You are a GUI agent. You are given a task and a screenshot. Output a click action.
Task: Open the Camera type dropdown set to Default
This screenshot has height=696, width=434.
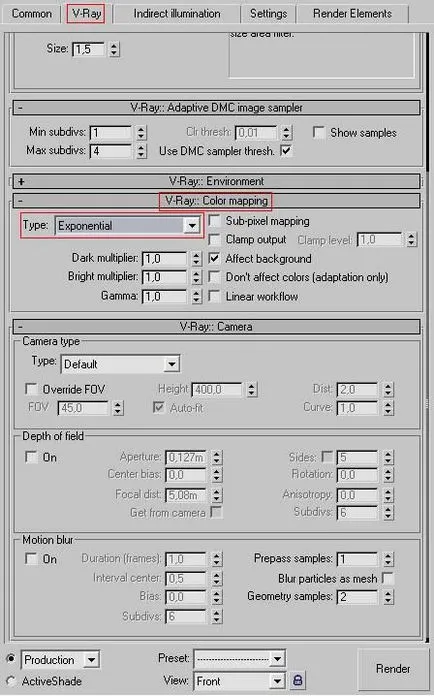coord(120,364)
